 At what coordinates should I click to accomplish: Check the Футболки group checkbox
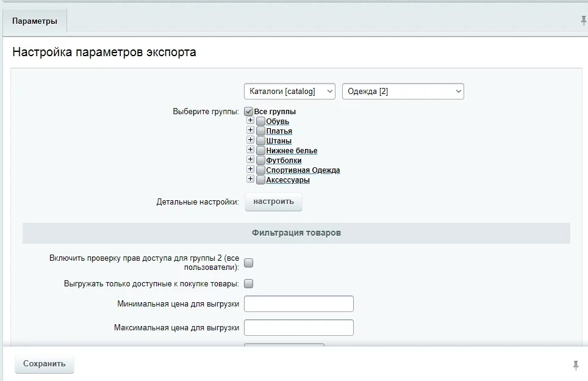(260, 161)
